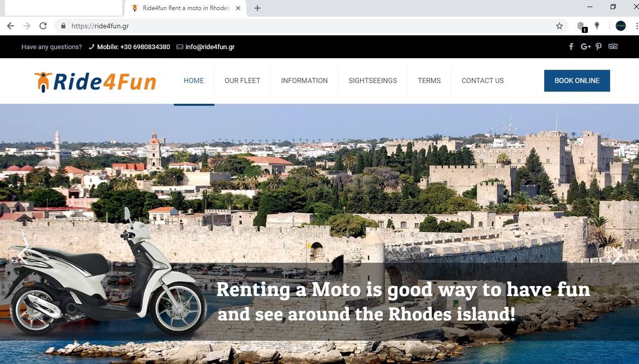The height and width of the screenshot is (364, 639).
Task: Open the browser profile avatar
Action: tap(621, 26)
